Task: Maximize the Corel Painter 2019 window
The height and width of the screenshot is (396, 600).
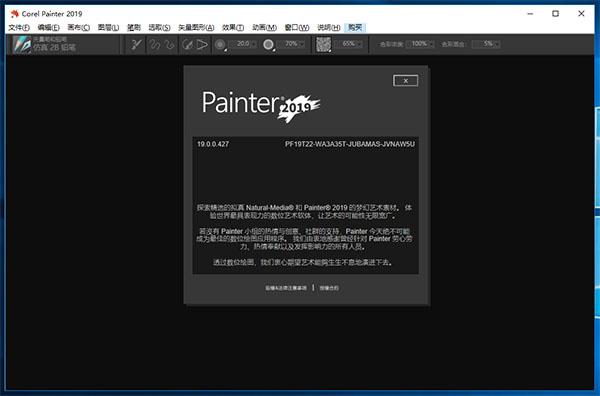Action: point(556,14)
